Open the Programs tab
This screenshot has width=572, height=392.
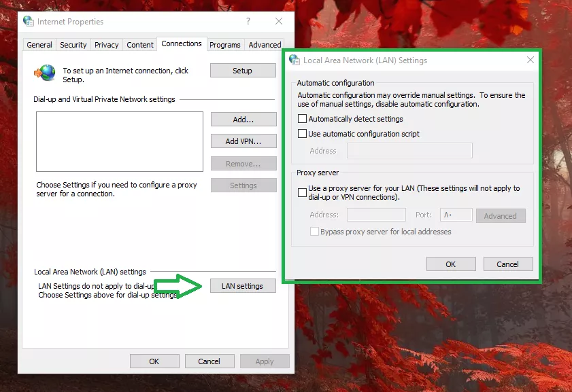pyautogui.click(x=224, y=45)
